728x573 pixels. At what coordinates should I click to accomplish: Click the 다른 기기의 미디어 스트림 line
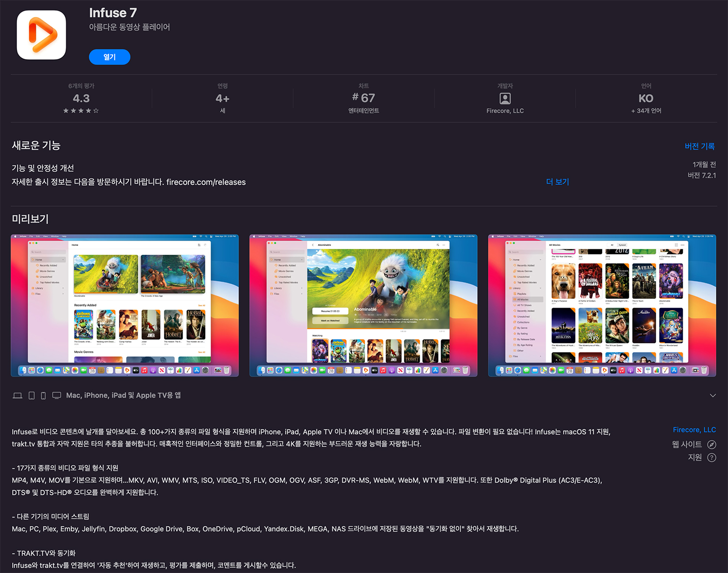[50, 516]
